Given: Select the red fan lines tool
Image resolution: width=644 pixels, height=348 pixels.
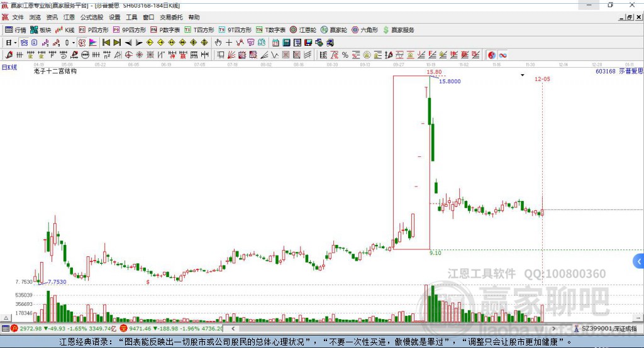Looking at the screenshot, I should tap(231, 55).
